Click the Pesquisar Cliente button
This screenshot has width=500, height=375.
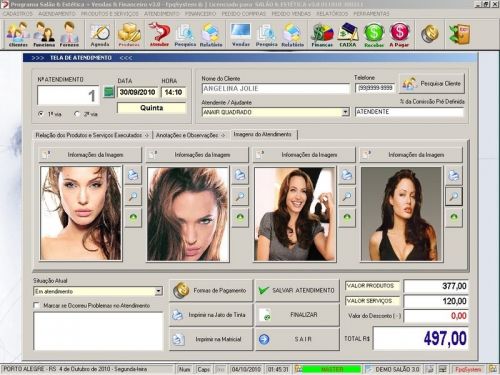click(x=432, y=83)
